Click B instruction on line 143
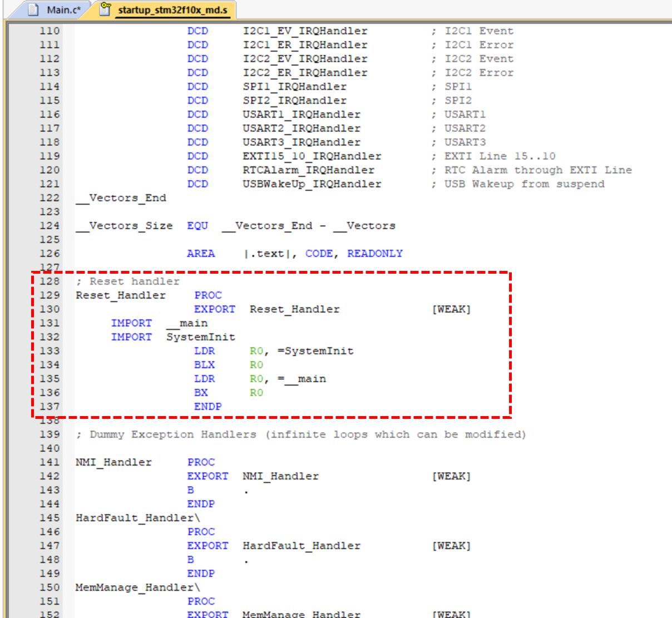The width and height of the screenshot is (672, 618). [x=191, y=490]
